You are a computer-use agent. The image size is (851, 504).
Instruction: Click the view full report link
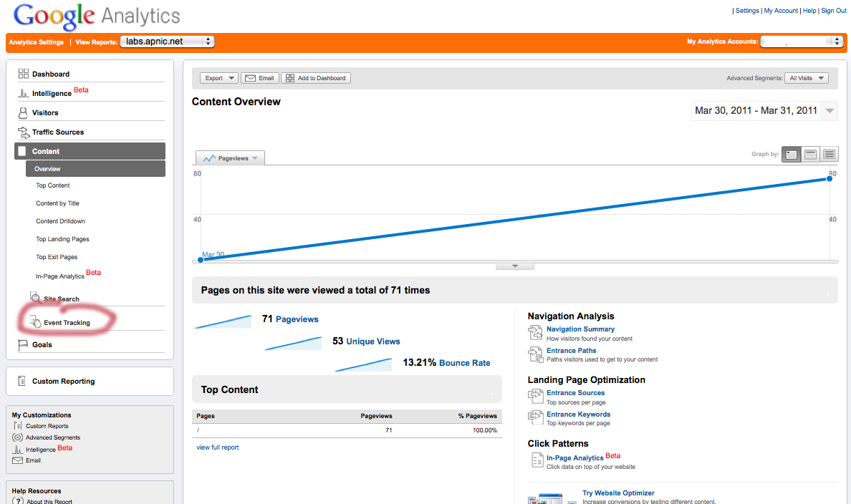218,447
